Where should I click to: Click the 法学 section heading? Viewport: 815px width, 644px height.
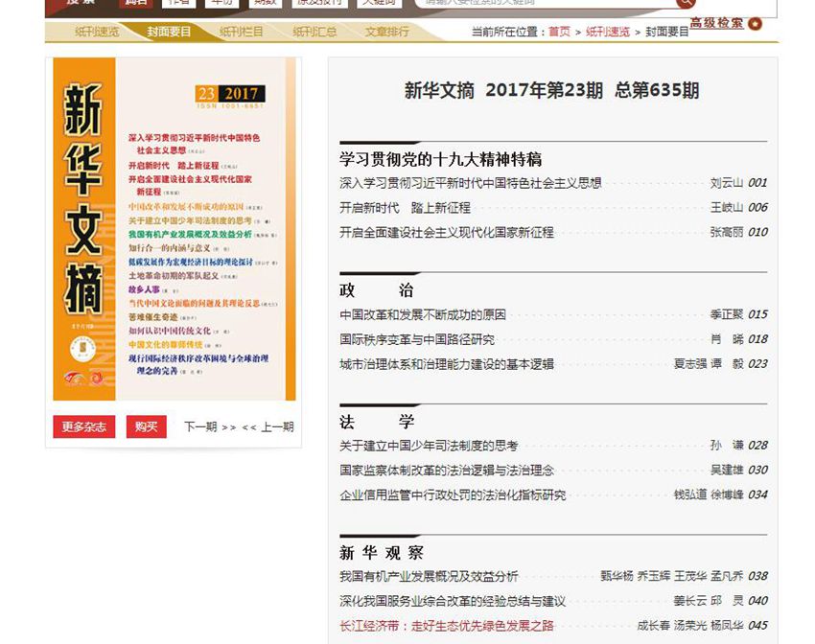376,422
